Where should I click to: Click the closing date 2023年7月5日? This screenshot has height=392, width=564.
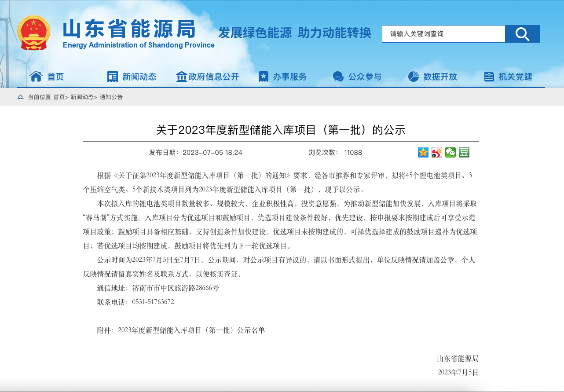click(x=458, y=373)
